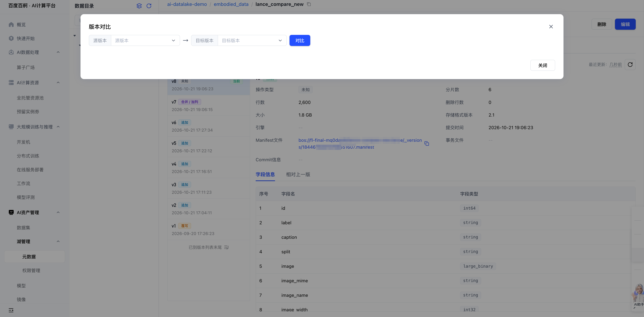Expand the data catalog tree triangle
Viewport: 644px width, 317px height.
[x=74, y=36]
